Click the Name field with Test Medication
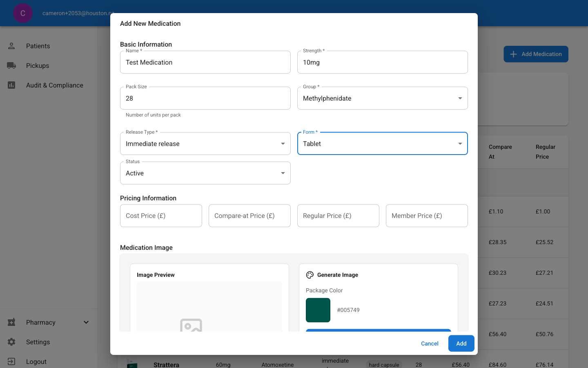588x368 pixels. 205,62
